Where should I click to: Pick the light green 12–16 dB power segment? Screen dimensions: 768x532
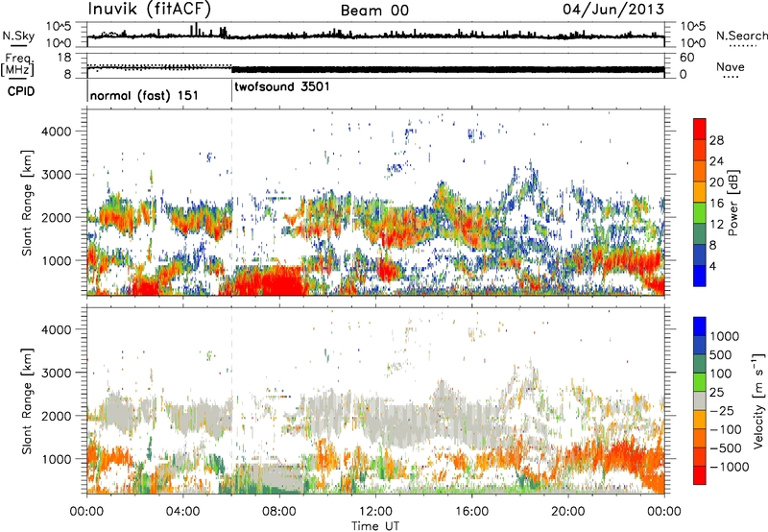tap(700, 212)
